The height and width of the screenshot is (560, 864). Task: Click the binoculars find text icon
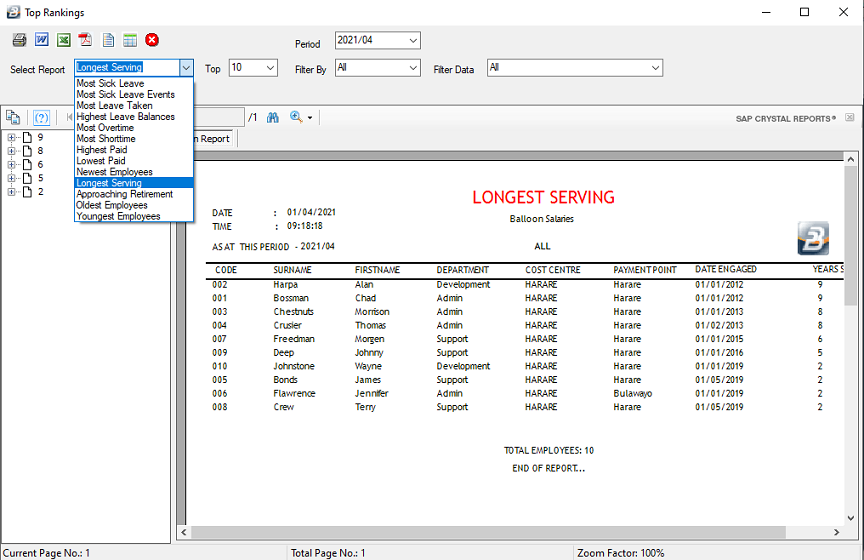coord(273,117)
